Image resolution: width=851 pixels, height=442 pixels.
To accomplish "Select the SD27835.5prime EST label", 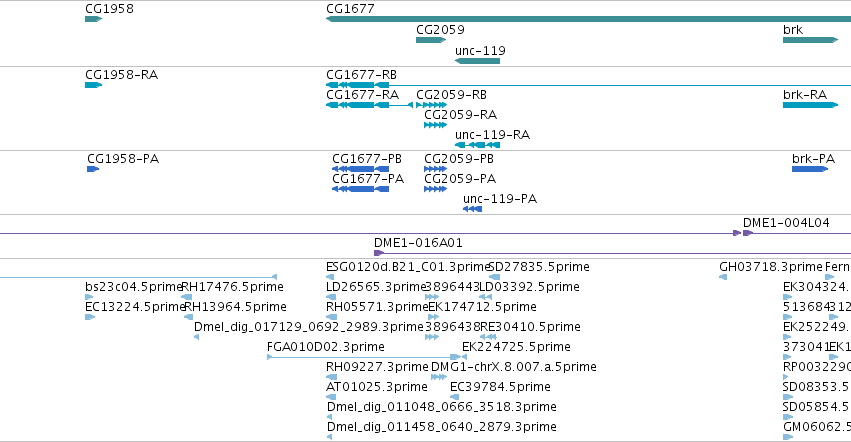I will click(539, 267).
